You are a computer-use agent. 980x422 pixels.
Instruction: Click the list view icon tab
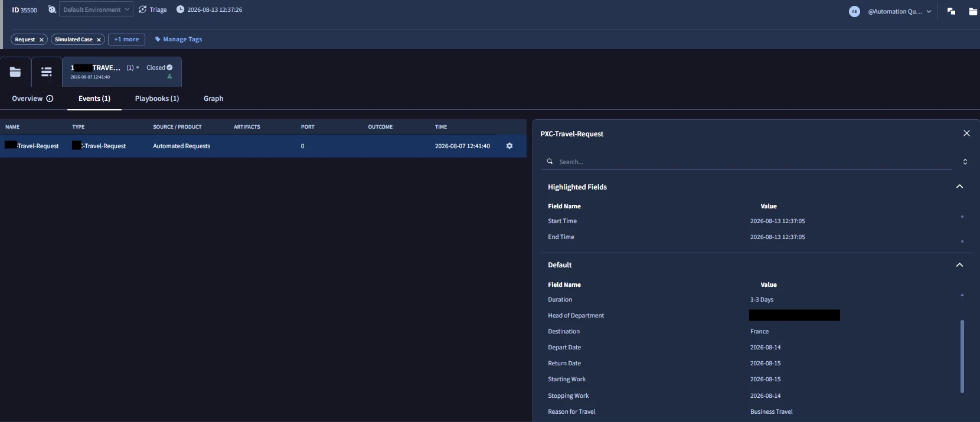coord(47,72)
